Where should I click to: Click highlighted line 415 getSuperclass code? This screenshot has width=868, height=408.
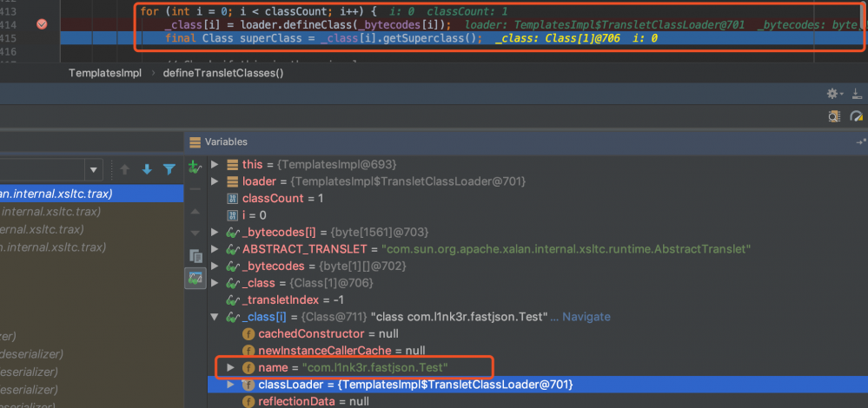tap(323, 38)
